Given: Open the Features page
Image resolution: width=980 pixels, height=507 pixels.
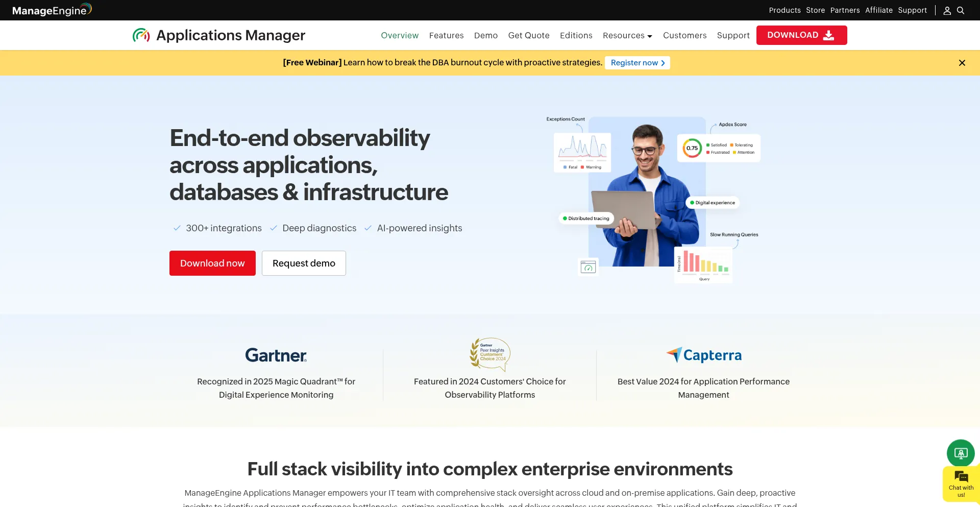Looking at the screenshot, I should [447, 35].
